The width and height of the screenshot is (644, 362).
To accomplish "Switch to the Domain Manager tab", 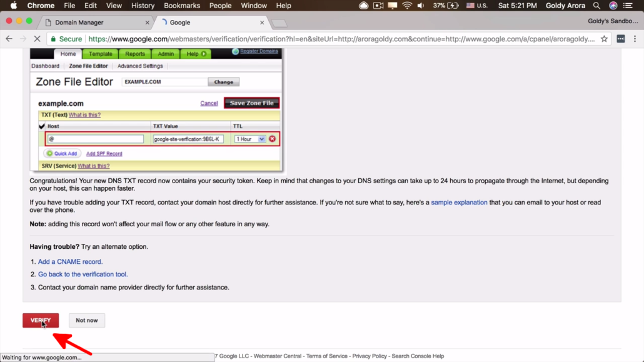I will click(x=95, y=23).
